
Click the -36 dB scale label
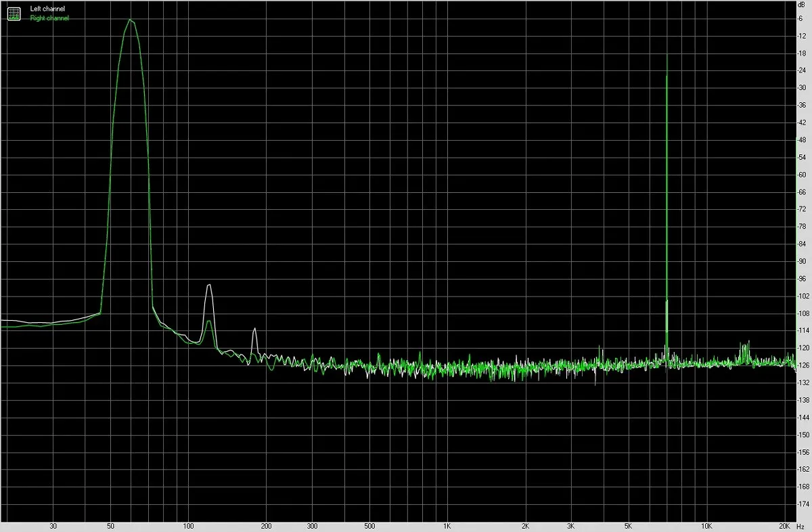[801, 105]
